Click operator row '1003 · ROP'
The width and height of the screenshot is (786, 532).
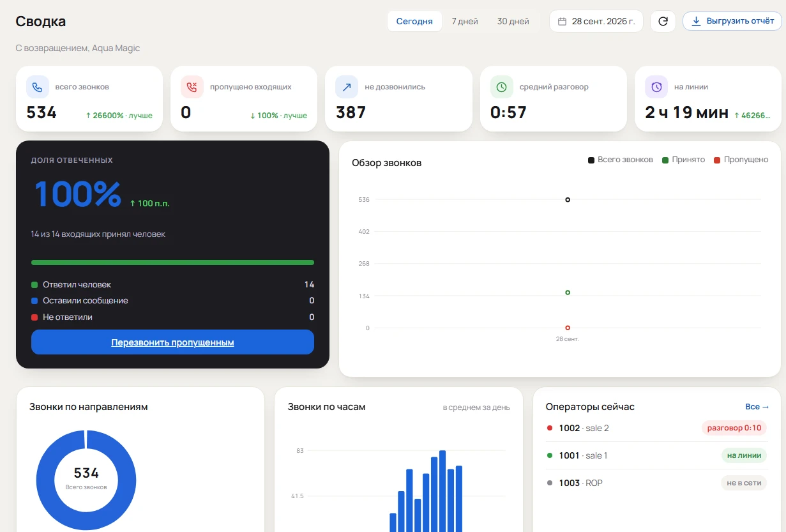click(x=656, y=483)
